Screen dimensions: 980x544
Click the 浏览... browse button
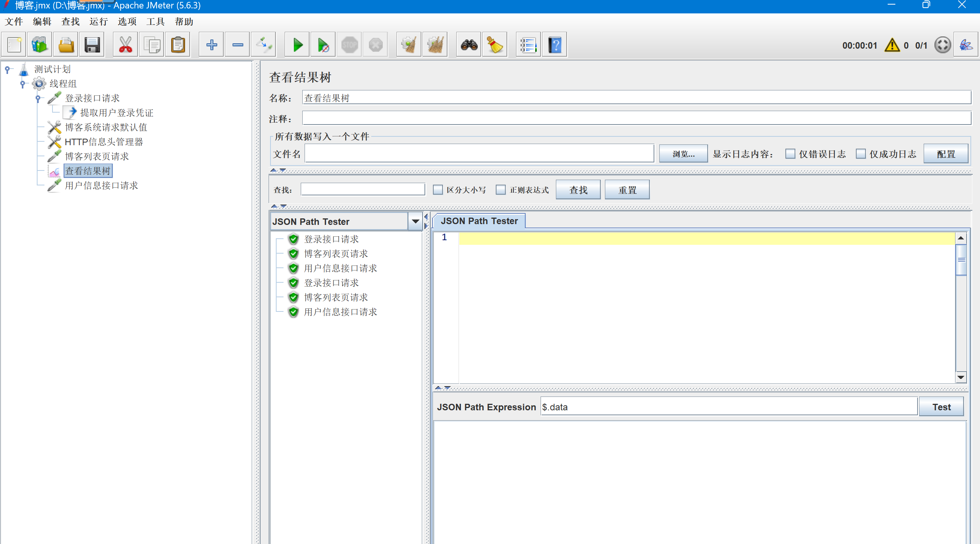tap(683, 154)
